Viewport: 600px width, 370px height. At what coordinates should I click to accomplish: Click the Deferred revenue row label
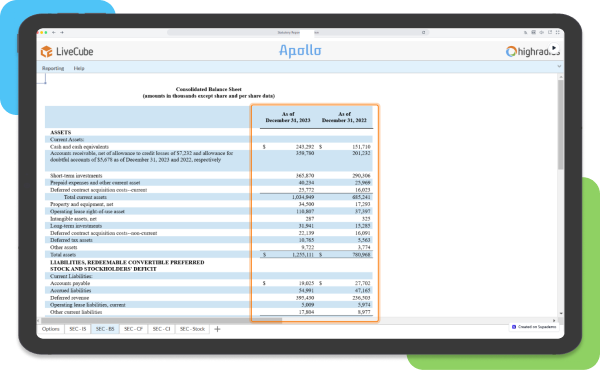tap(69, 298)
